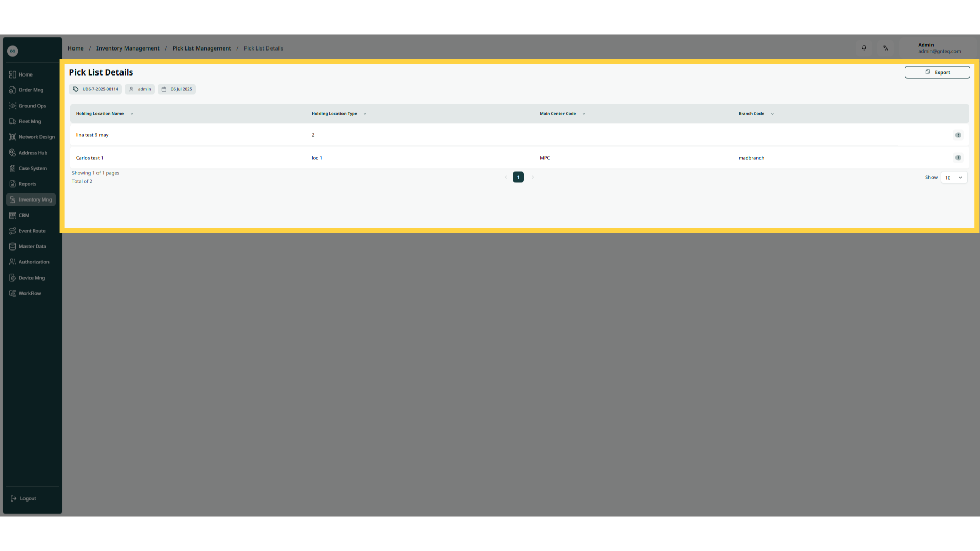980x551 pixels.
Task: Click next page arrow
Action: [533, 177]
